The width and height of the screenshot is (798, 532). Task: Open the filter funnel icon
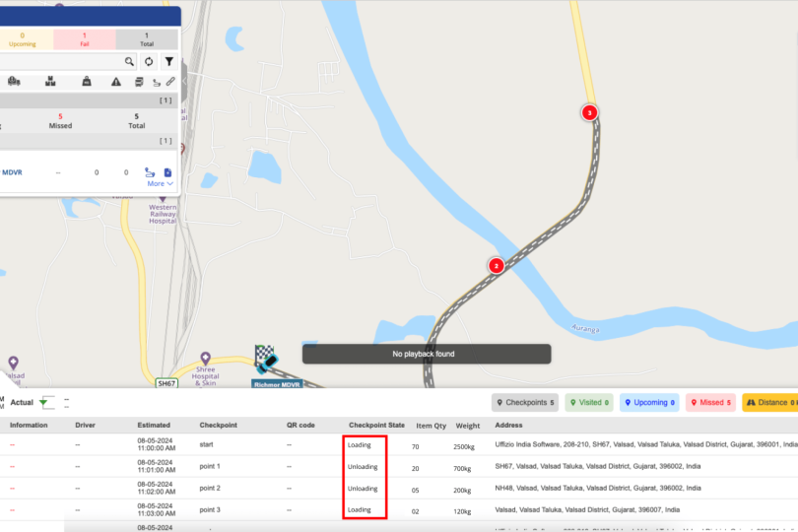pyautogui.click(x=168, y=61)
